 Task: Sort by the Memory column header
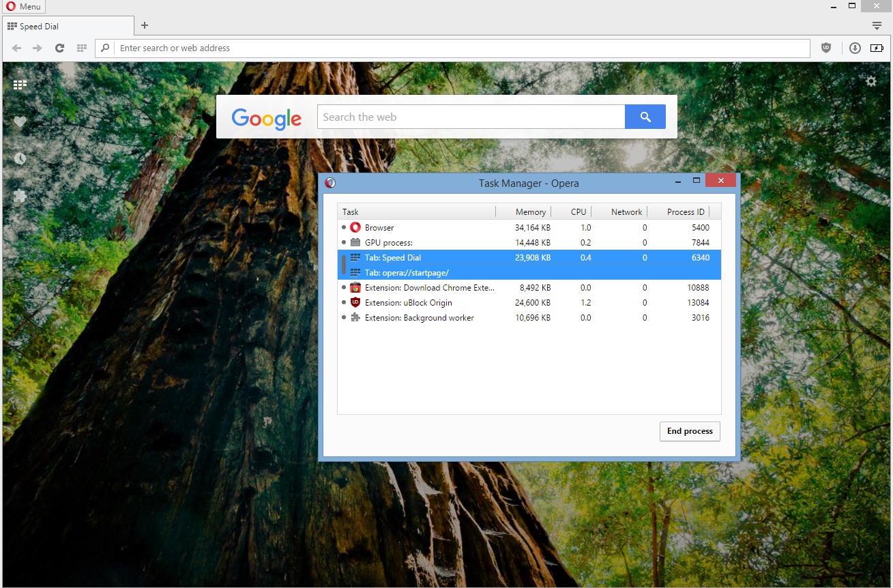tap(523, 212)
